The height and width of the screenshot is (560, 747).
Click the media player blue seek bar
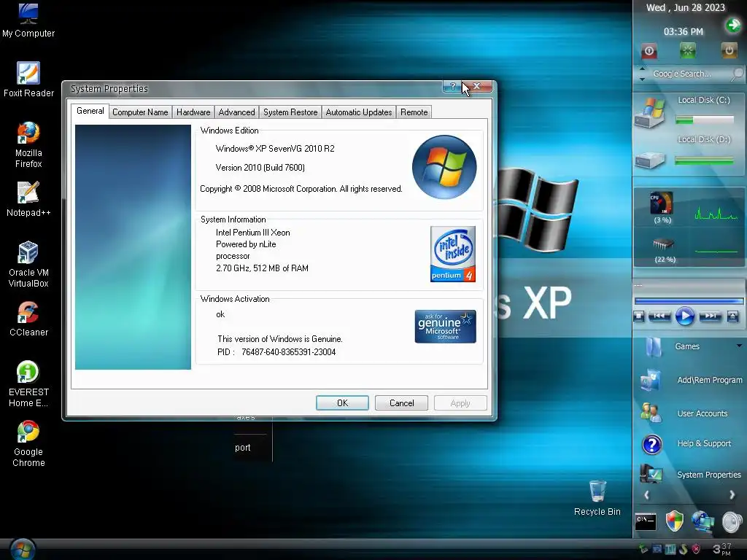tap(689, 301)
